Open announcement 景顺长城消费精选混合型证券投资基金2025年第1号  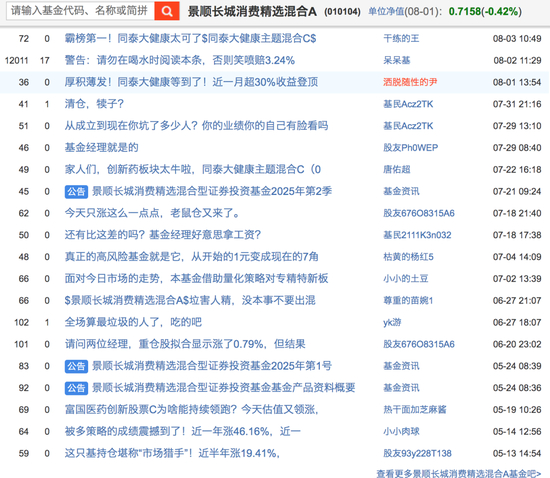pos(212,366)
